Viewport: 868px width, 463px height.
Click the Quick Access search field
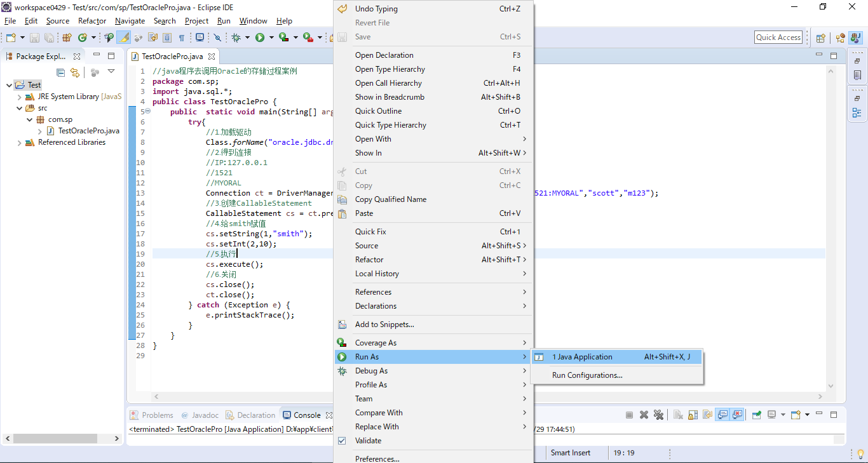pos(778,37)
